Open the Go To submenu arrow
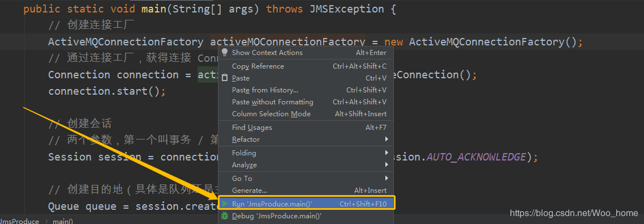 click(387, 178)
